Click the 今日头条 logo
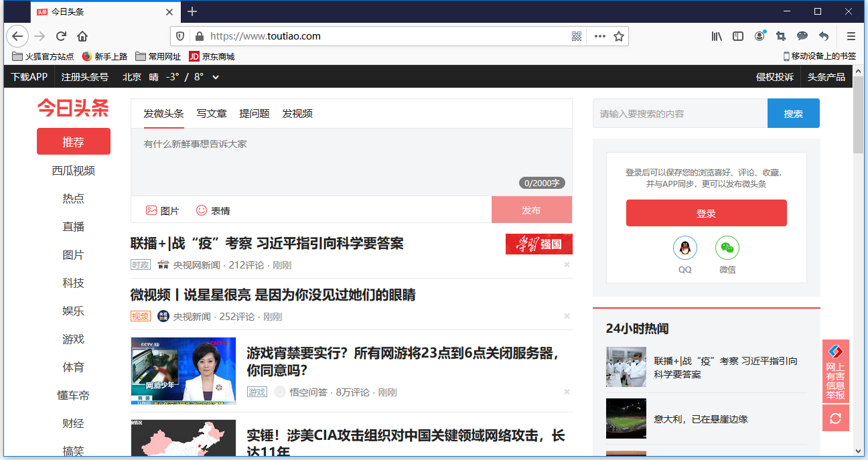 click(x=73, y=108)
